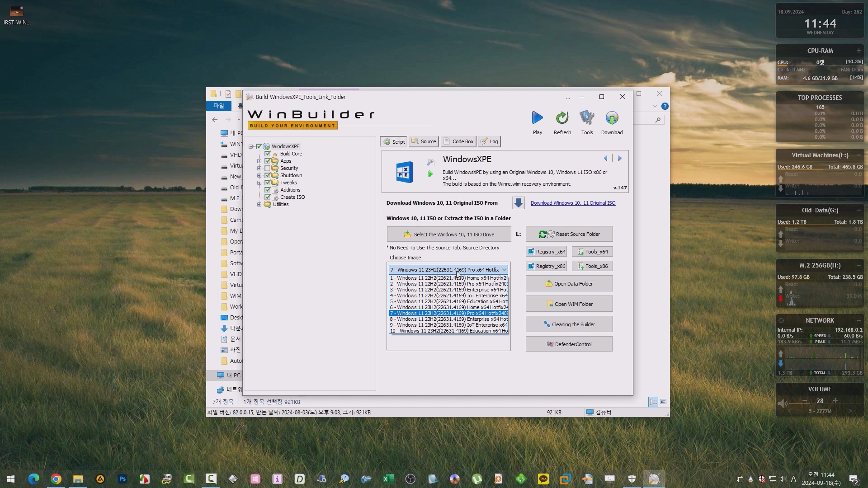
Task: Click the Refresh toolbar icon
Action: pyautogui.click(x=562, y=118)
